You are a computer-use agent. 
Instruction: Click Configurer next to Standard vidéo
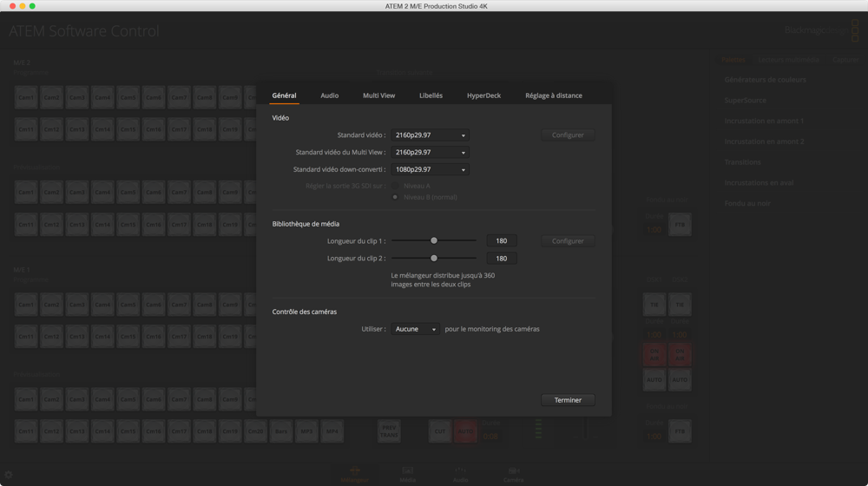(568, 135)
